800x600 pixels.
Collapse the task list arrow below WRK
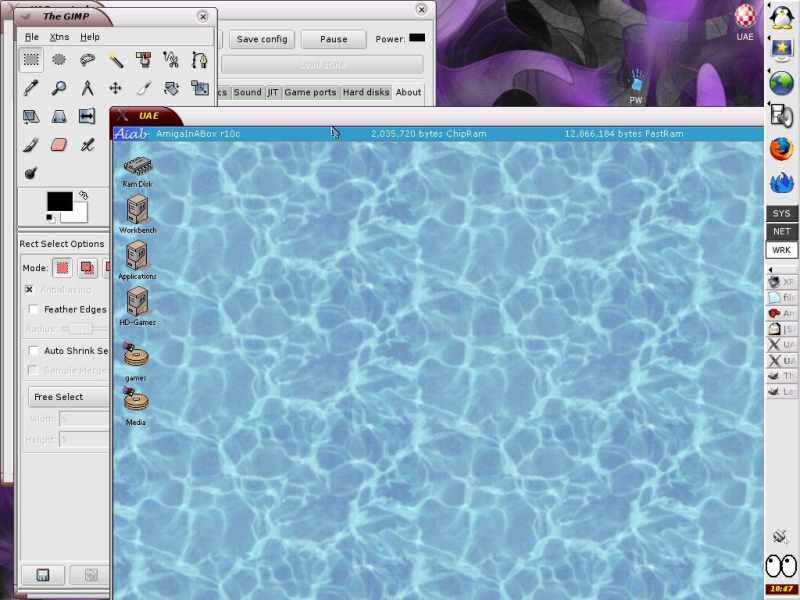coord(770,270)
